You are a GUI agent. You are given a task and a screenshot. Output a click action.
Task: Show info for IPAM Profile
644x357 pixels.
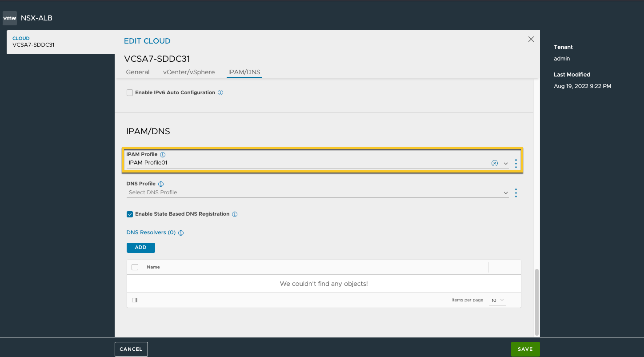[x=163, y=155]
